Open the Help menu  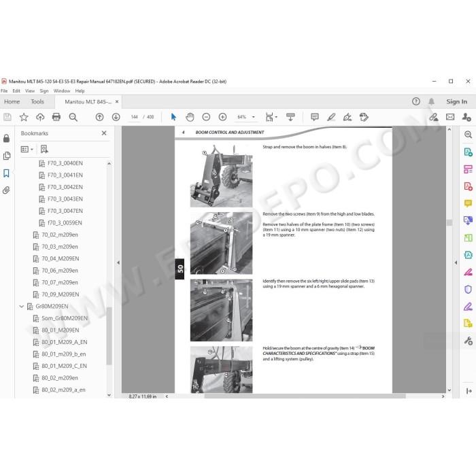click(80, 90)
